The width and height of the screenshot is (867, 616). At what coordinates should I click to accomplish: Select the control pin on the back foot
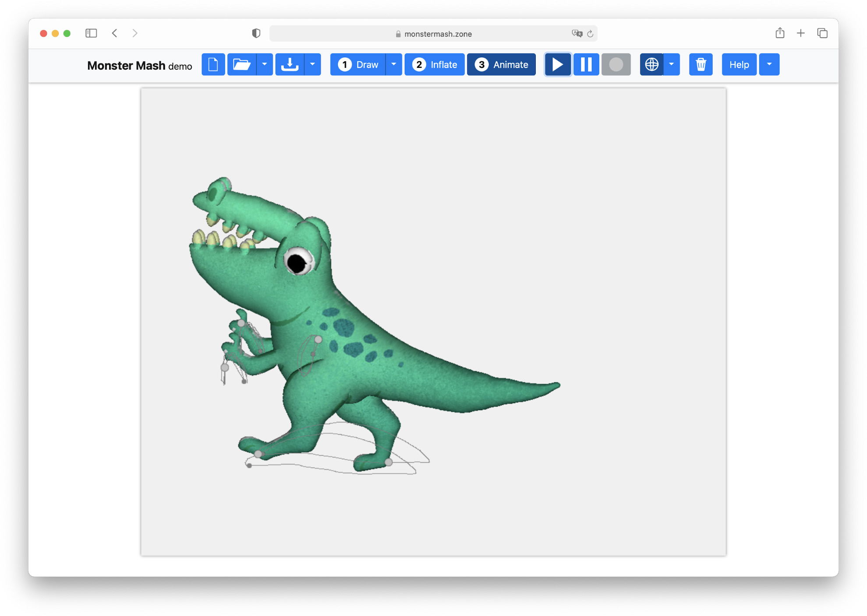389,462
